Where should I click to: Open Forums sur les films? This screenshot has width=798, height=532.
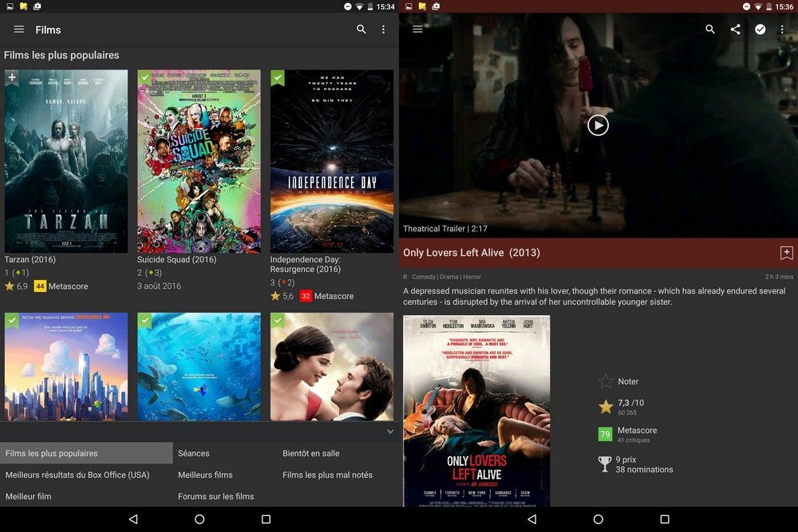[215, 496]
